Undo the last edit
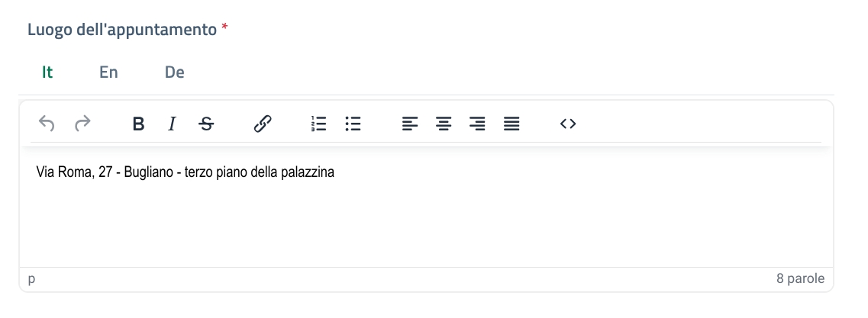 pos(47,124)
